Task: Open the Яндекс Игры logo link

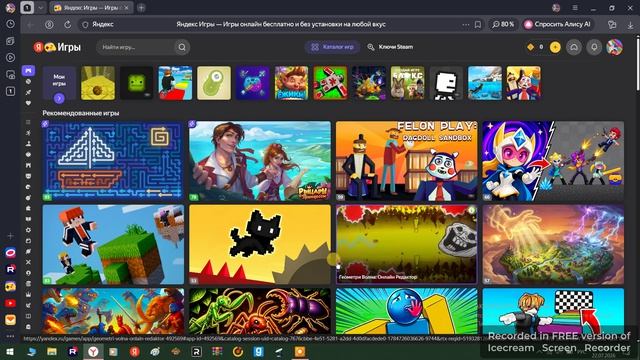Action: (57, 47)
